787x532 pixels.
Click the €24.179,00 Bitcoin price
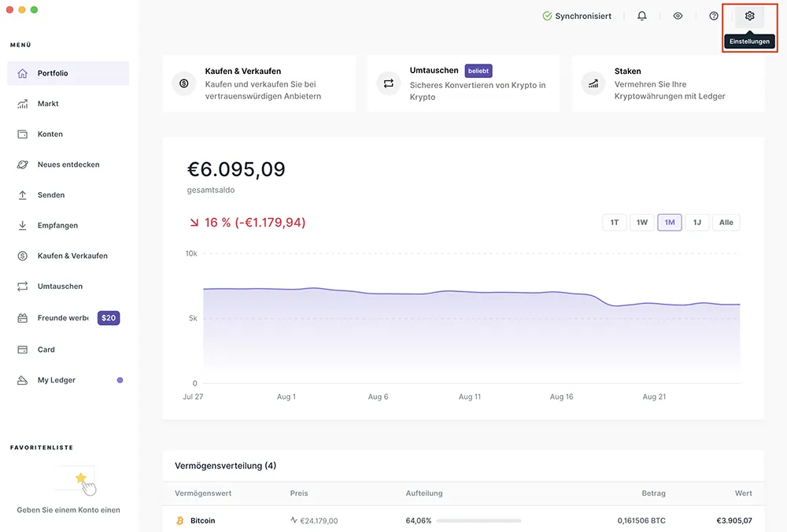point(319,521)
